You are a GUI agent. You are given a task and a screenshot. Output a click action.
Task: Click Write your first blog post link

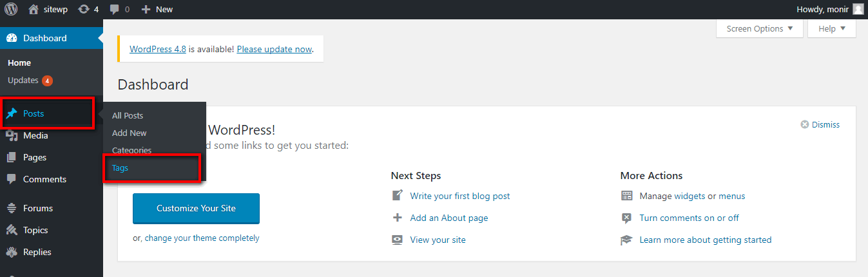pos(460,196)
